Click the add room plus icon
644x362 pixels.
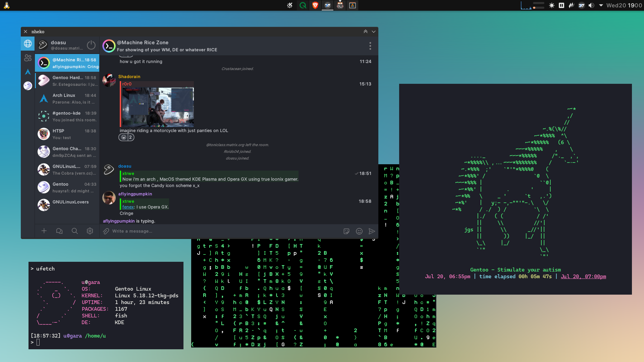pyautogui.click(x=44, y=231)
